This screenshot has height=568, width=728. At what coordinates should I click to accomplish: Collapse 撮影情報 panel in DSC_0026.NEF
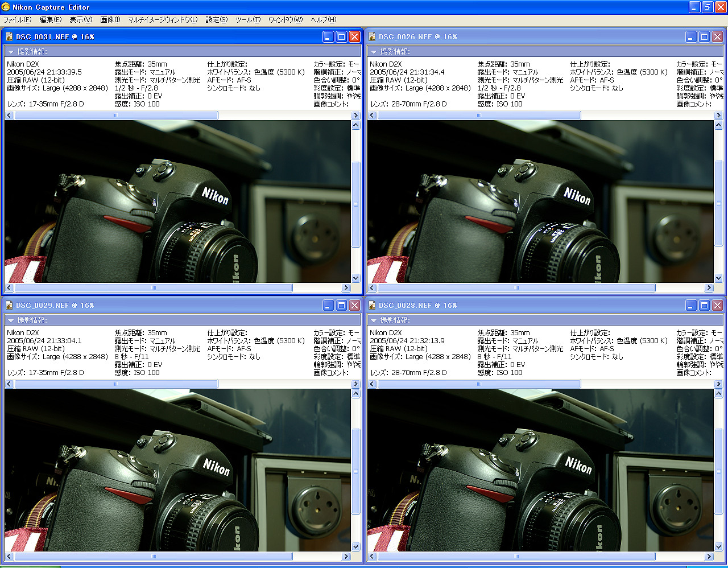373,52
